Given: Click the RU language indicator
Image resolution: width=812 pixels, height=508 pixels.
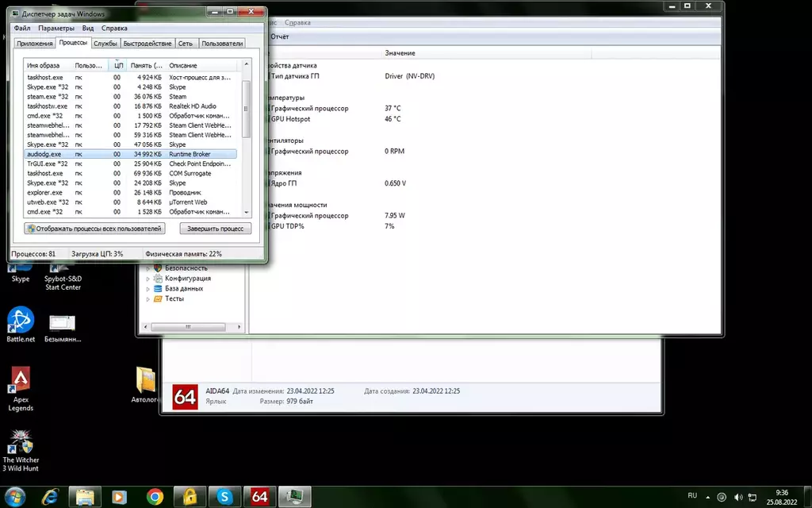Looking at the screenshot, I should click(692, 495).
